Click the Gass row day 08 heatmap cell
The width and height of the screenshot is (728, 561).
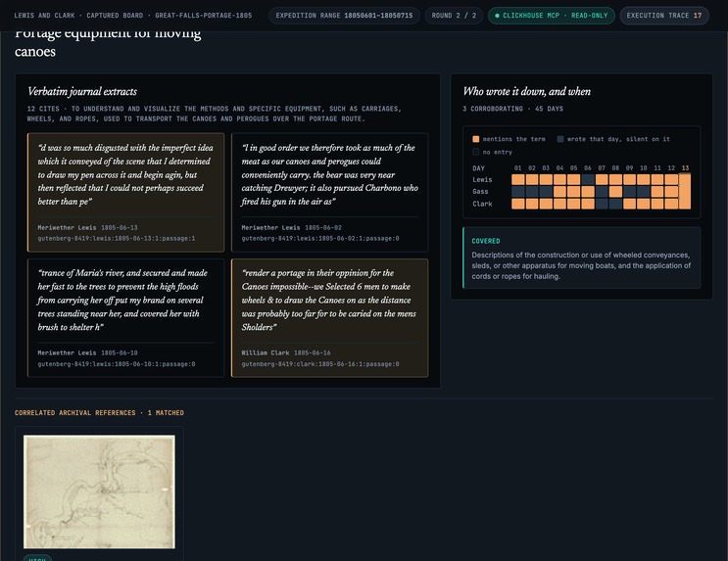coord(615,192)
